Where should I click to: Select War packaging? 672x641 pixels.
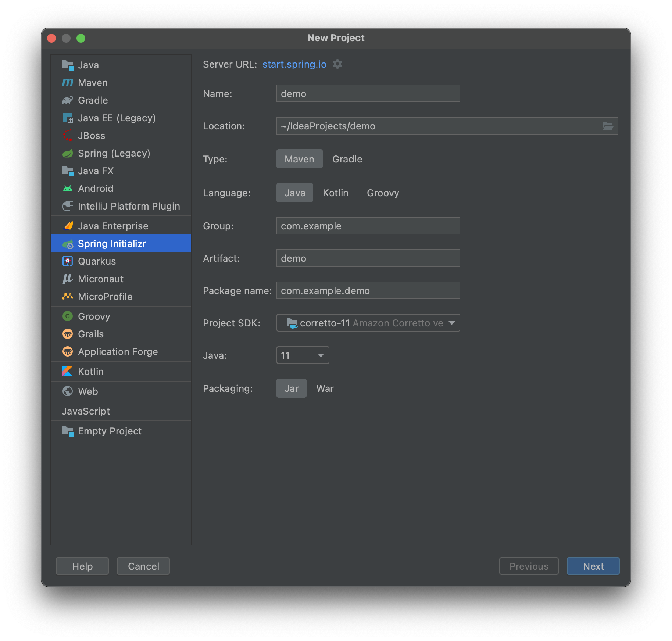pyautogui.click(x=325, y=388)
